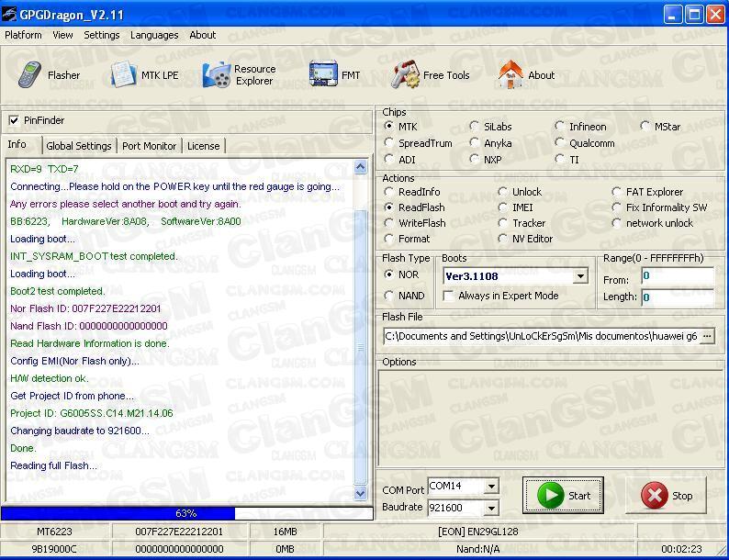
Task: Click the 63% progress bar
Action: point(187,513)
